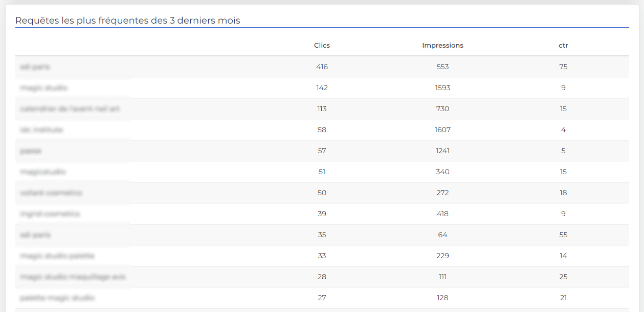Click the Impressions value 418
This screenshot has width=644, height=312.
point(442,214)
